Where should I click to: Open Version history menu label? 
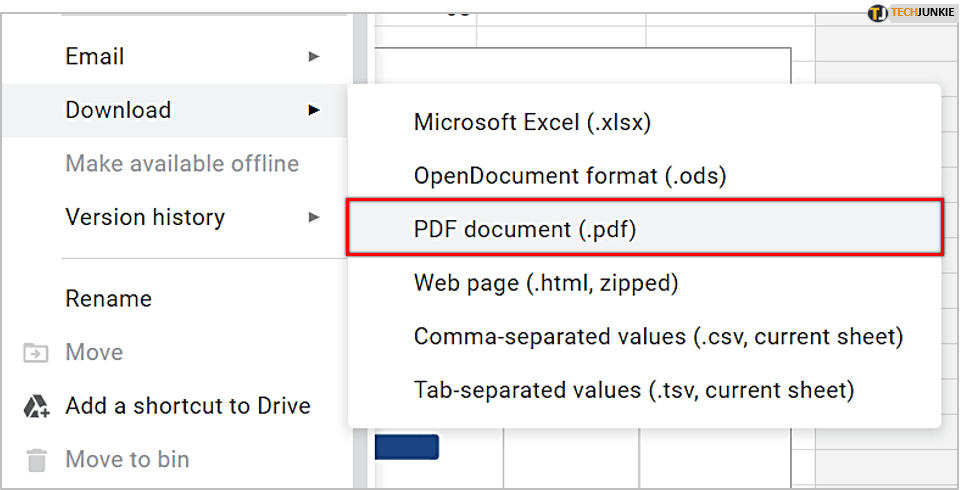[145, 217]
